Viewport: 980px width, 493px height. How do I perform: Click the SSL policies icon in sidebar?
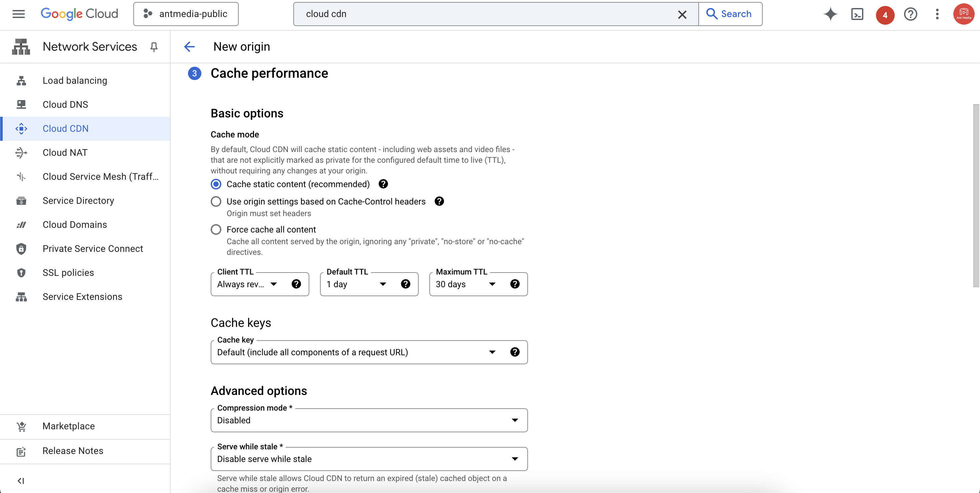[x=21, y=273]
